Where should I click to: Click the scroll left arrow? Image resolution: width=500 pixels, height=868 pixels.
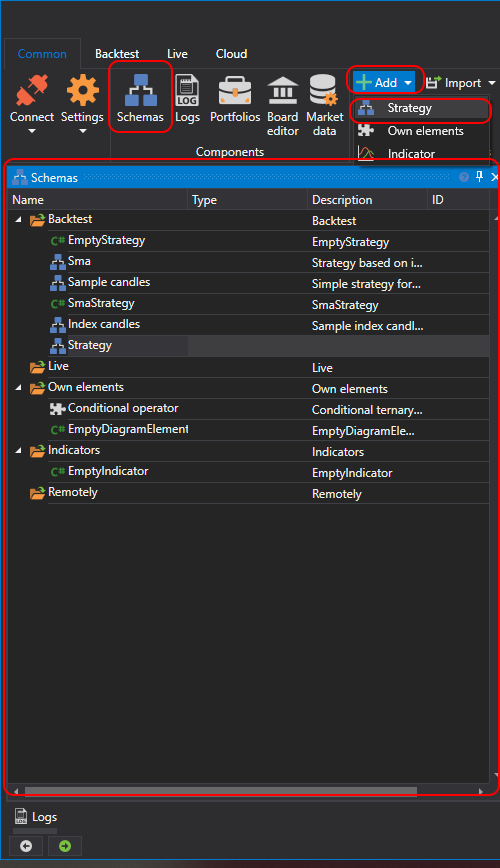(x=16, y=791)
